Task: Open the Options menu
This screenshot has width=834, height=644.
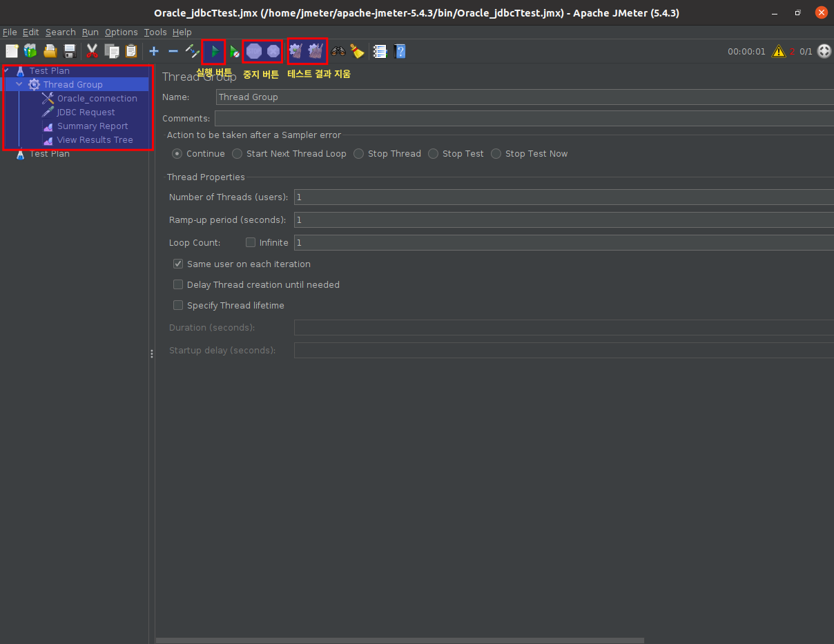Action: [122, 32]
